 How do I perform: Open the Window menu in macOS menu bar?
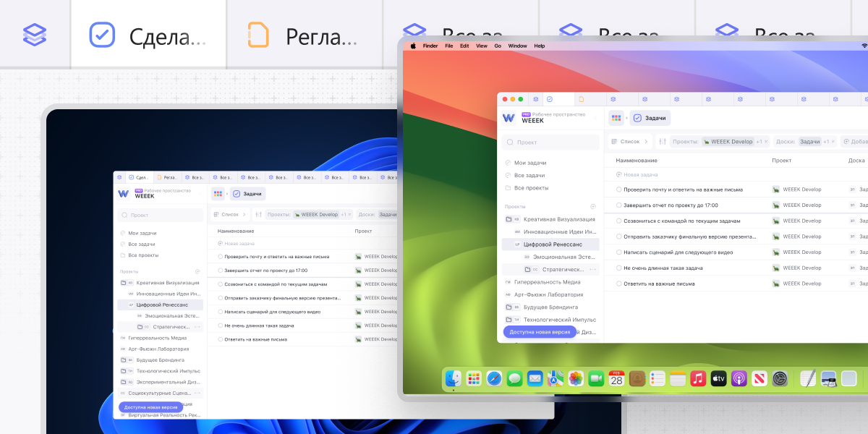pyautogui.click(x=517, y=46)
